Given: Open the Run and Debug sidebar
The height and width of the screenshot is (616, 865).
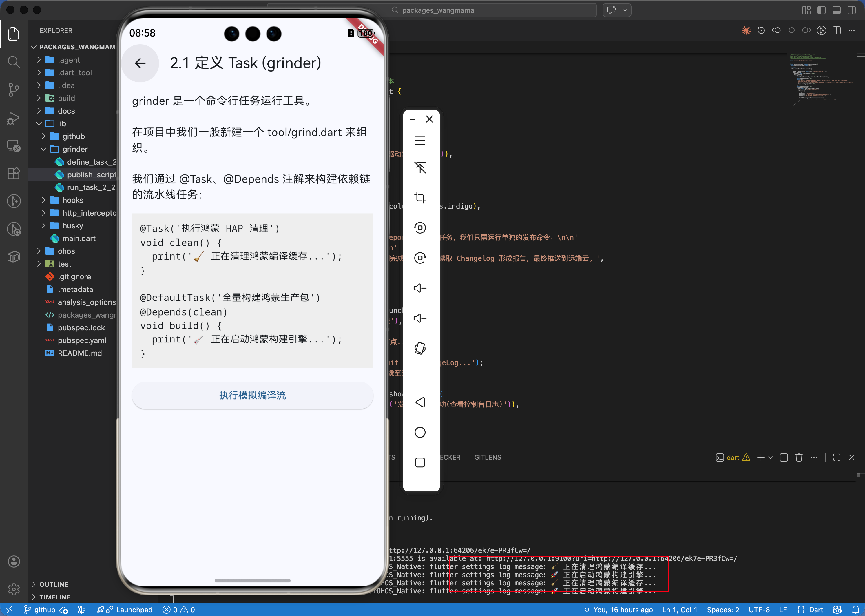Looking at the screenshot, I should pos(14,118).
